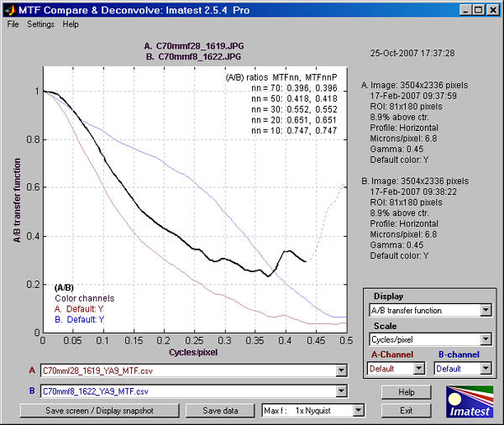The height and width of the screenshot is (425, 504).
Task: Minimize the Imatest window
Action: click(x=465, y=10)
